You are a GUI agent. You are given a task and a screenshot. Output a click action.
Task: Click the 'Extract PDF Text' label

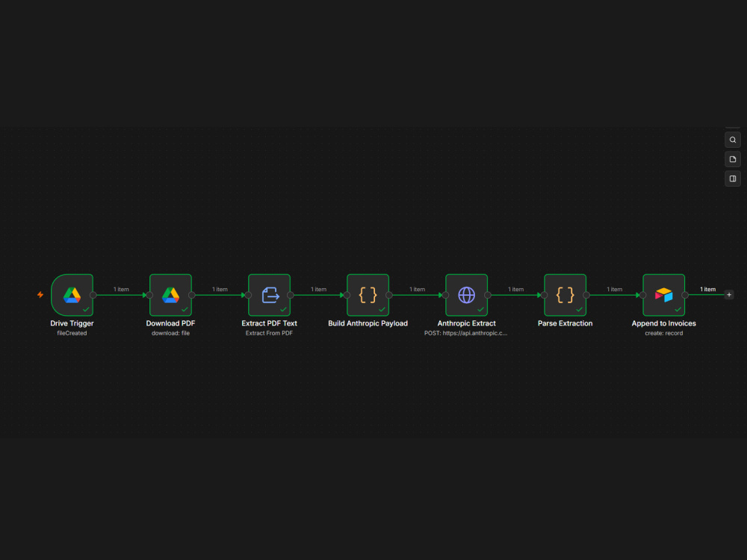click(269, 323)
